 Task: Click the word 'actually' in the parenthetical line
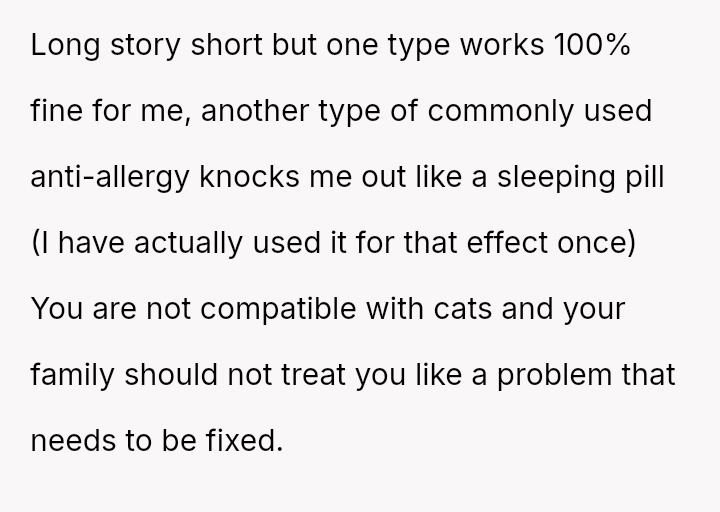(x=188, y=244)
